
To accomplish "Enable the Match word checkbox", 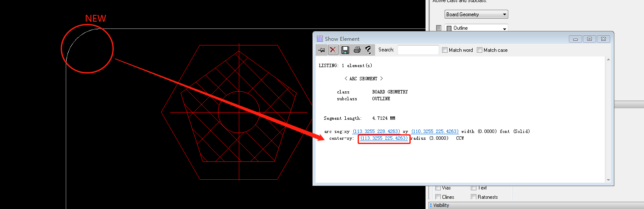I will (x=445, y=50).
